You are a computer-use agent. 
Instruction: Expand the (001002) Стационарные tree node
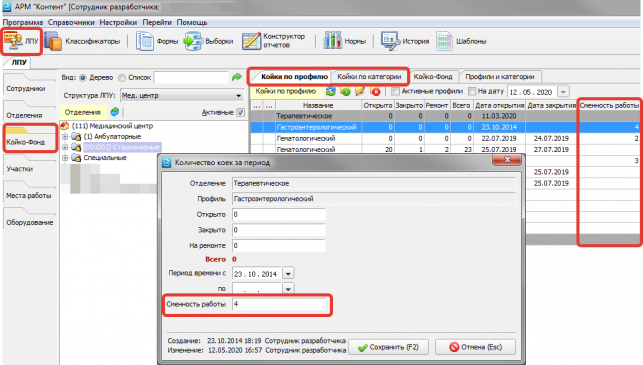(x=65, y=147)
